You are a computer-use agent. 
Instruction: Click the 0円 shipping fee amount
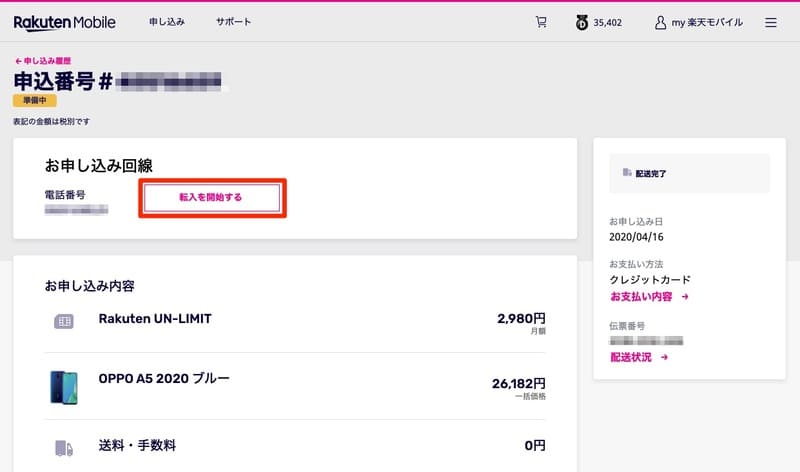coord(535,445)
